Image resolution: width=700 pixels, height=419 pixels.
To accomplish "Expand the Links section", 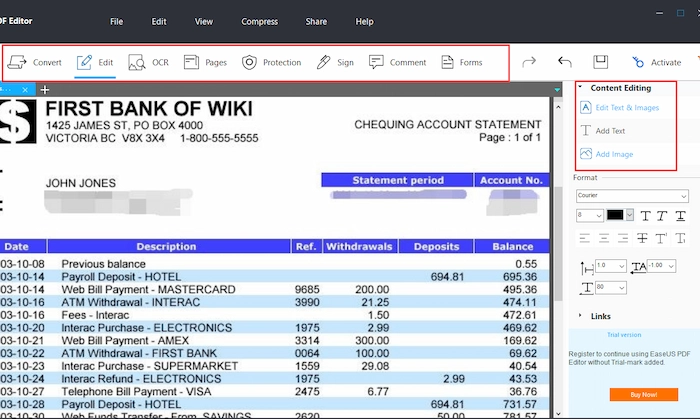I will (580, 315).
